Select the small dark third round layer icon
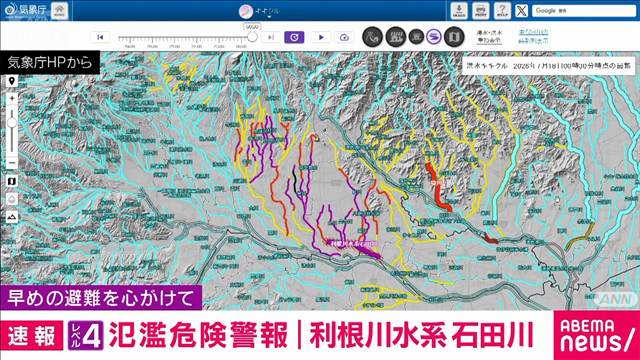Viewport: 640px width, 360px height. [416, 37]
